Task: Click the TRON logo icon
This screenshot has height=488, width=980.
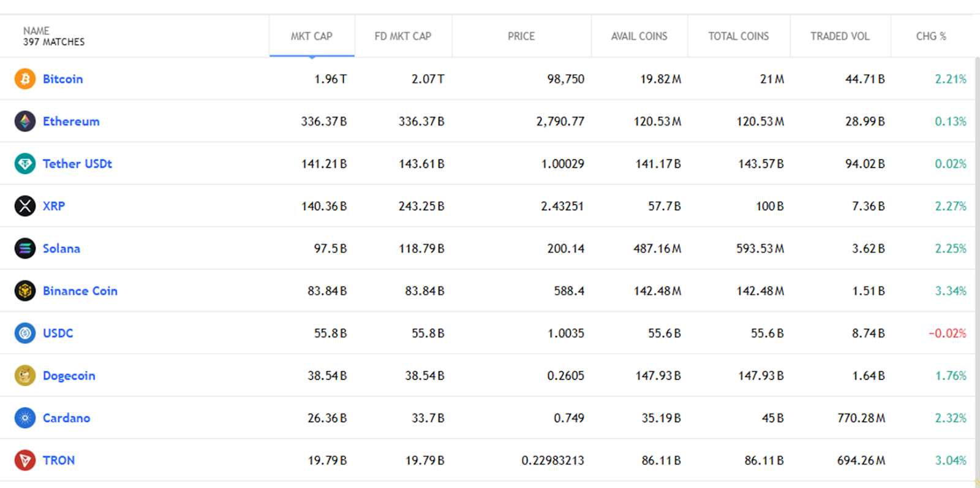Action: pyautogui.click(x=25, y=460)
